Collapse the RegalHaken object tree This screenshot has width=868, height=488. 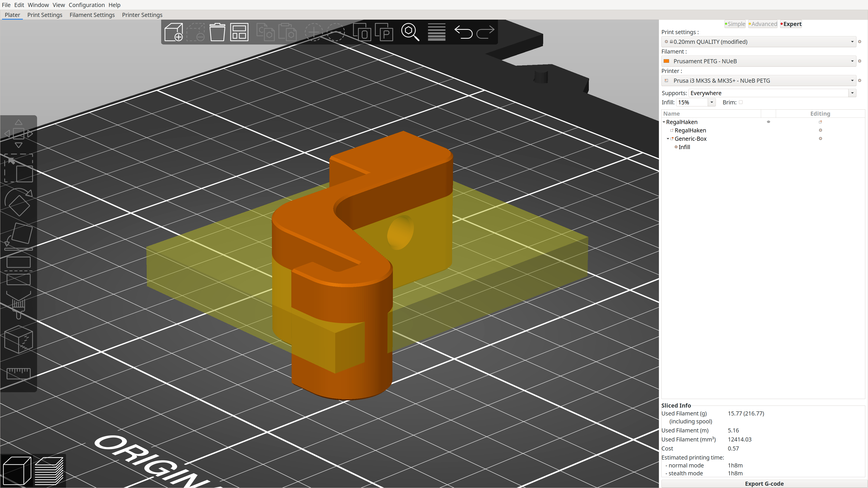pos(664,122)
